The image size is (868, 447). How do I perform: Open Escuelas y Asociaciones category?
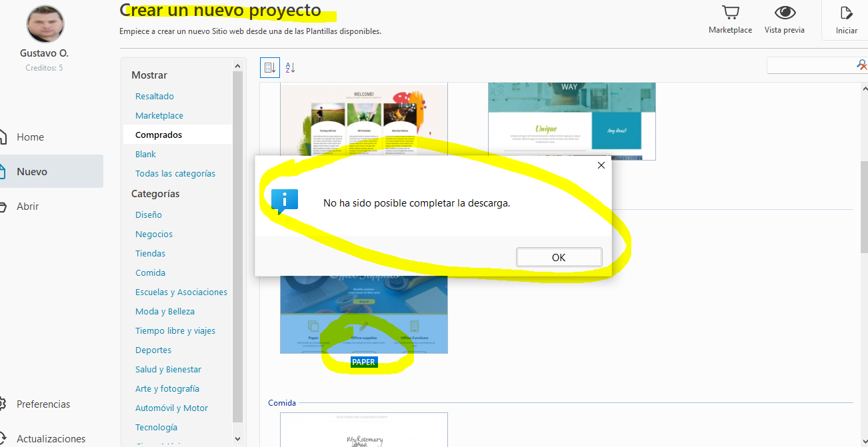181,292
